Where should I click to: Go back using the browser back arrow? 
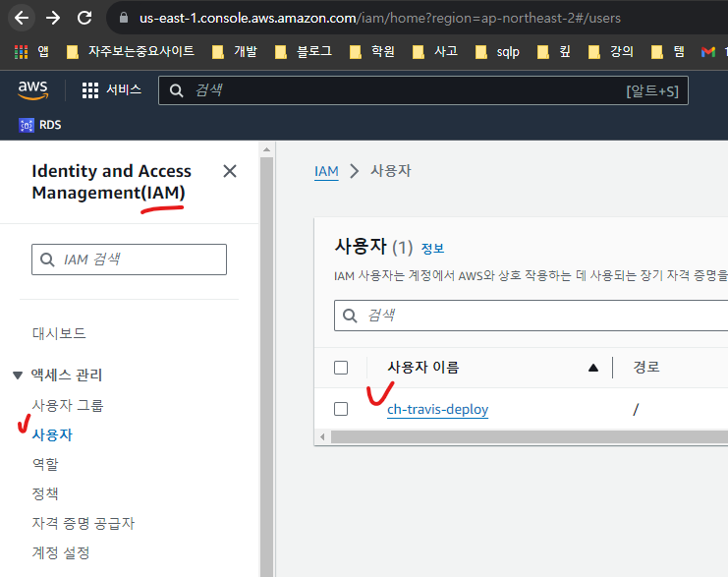pyautogui.click(x=22, y=18)
